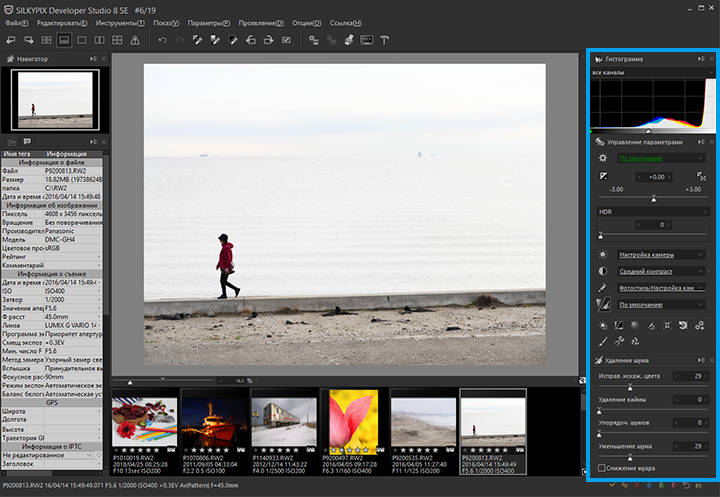Open the Ссылка menu
Image resolution: width=720 pixels, height=497 pixels.
pyautogui.click(x=346, y=23)
